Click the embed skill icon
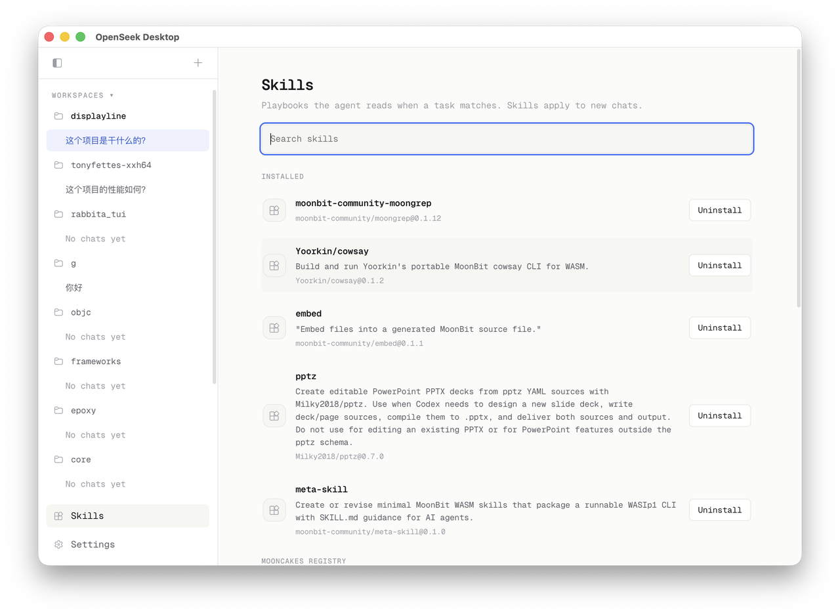Viewport: 840px width, 616px height. 274,328
